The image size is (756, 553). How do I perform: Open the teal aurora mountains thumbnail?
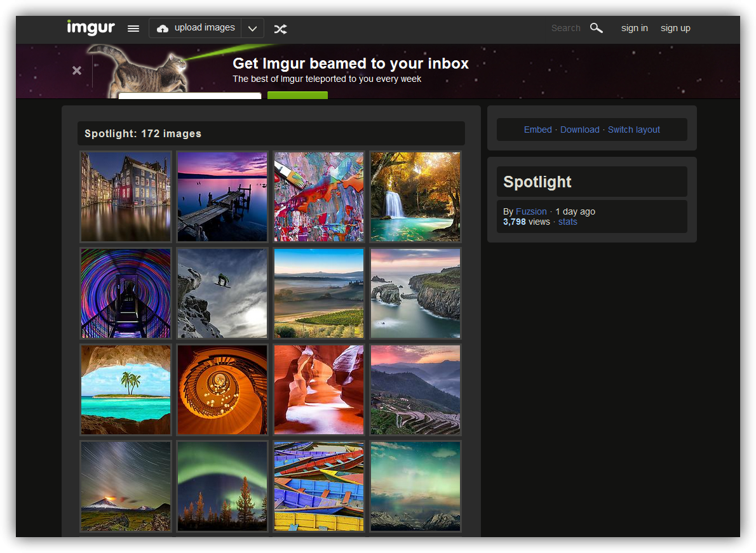(x=415, y=486)
